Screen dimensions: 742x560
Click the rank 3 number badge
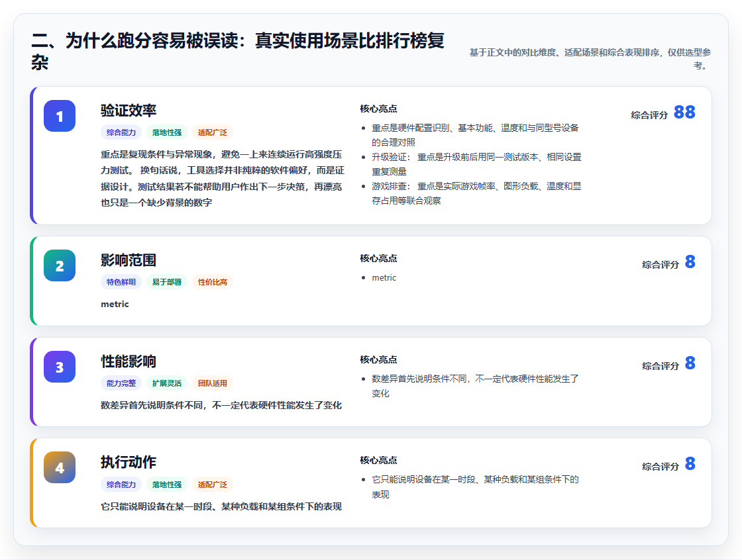60,367
